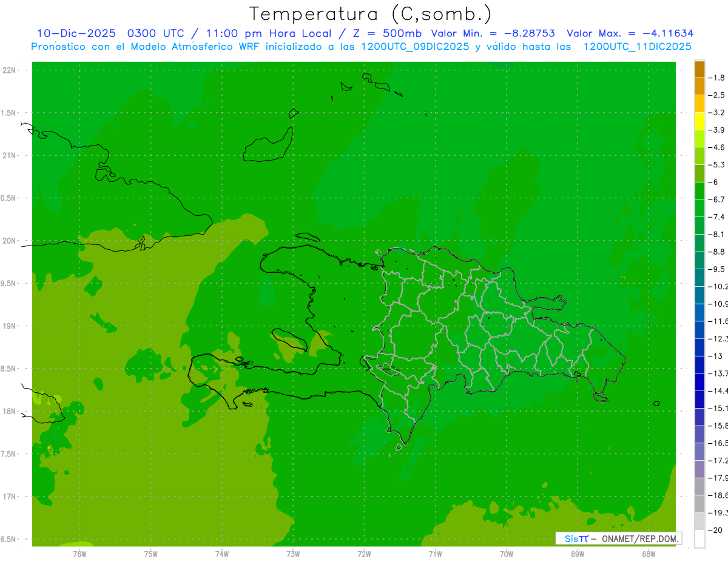The image size is (728, 562).
Task: Click the "74W" longitude label
Action: point(222,554)
